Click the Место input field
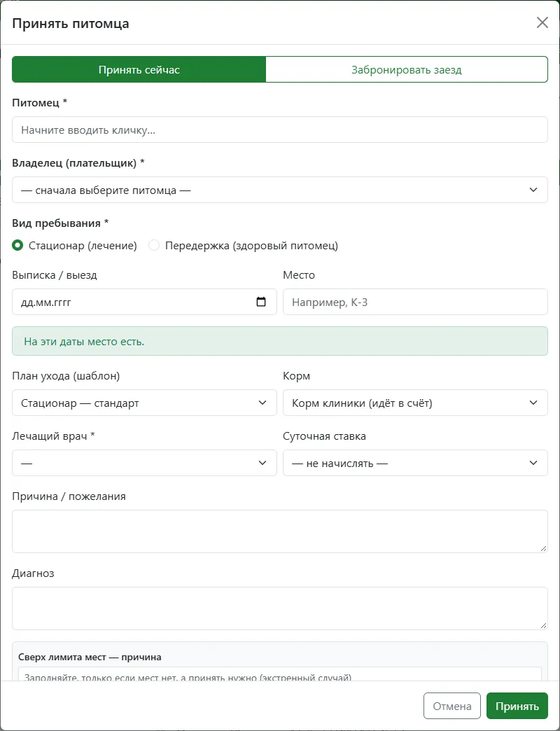The image size is (560, 731). (415, 302)
